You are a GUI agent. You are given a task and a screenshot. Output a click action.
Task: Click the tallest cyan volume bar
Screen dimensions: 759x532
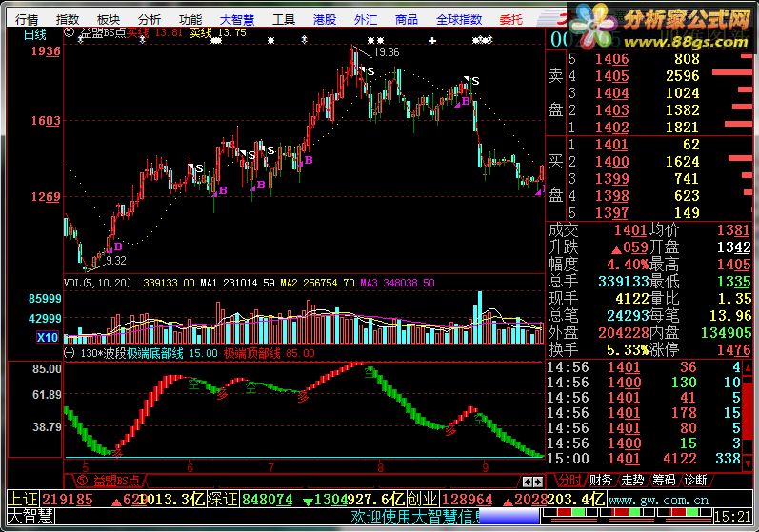[480, 317]
